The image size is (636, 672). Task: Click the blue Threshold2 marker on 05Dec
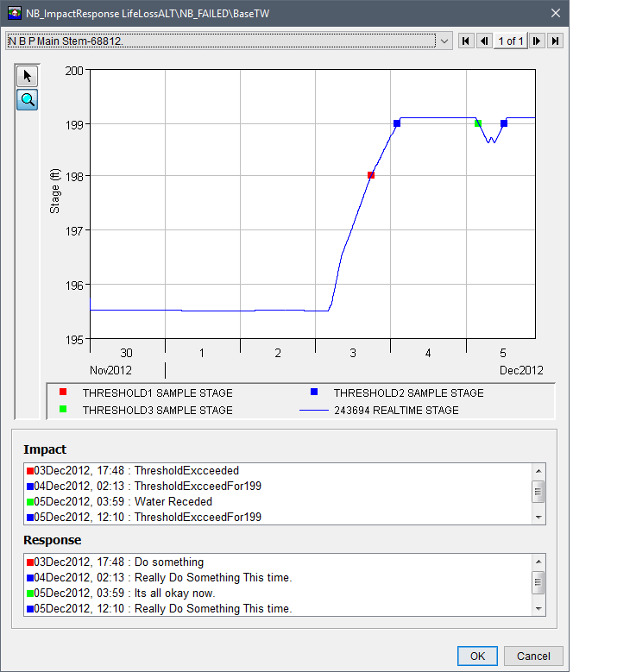(504, 123)
